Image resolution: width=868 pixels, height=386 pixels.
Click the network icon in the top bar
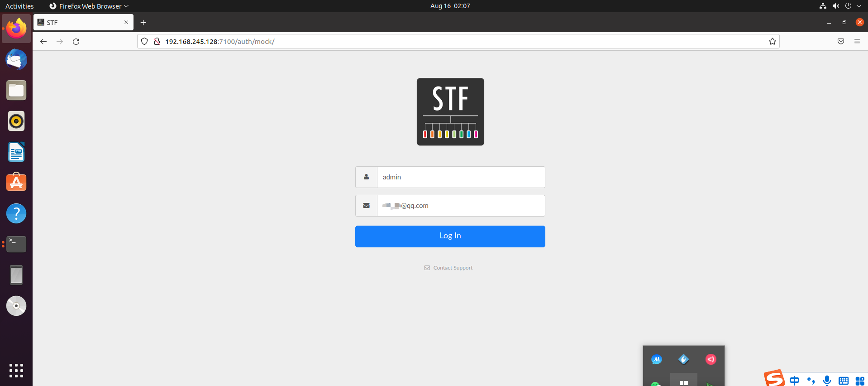point(823,6)
